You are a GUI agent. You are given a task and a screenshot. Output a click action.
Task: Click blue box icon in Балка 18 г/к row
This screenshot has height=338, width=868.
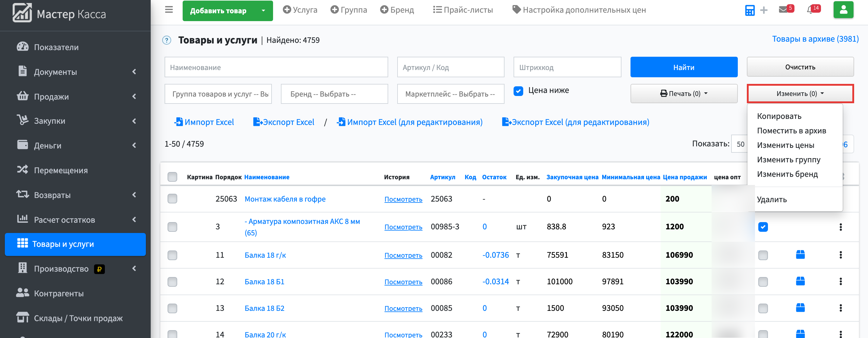[x=800, y=255]
